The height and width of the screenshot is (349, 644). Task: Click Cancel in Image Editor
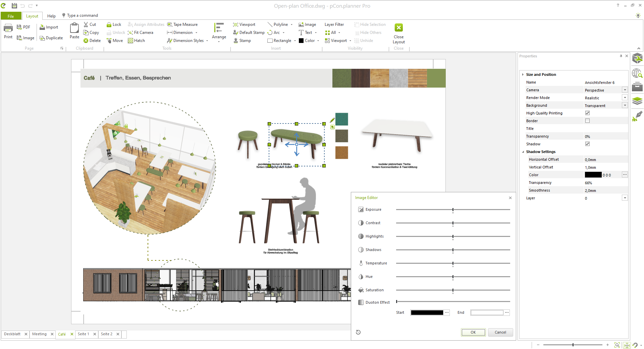click(x=500, y=332)
